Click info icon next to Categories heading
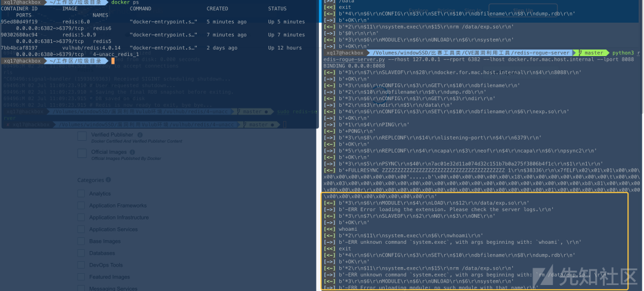Screen dimensions: 644x291 coord(109,179)
